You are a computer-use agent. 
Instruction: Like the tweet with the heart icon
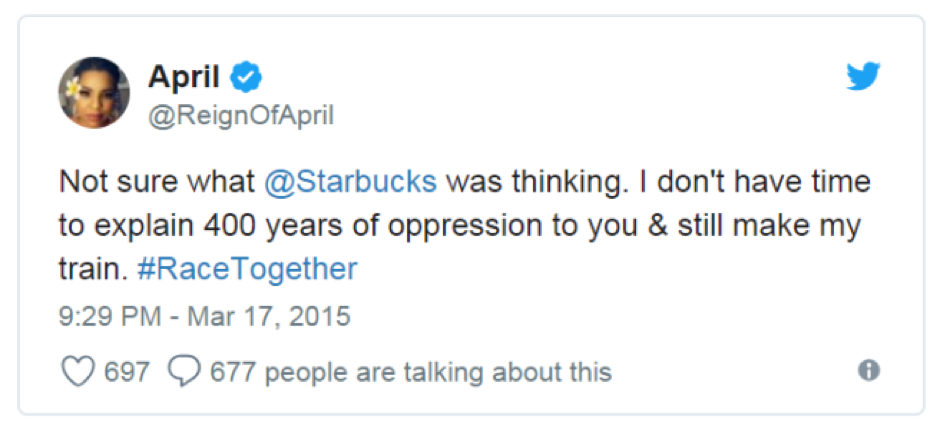tap(77, 372)
